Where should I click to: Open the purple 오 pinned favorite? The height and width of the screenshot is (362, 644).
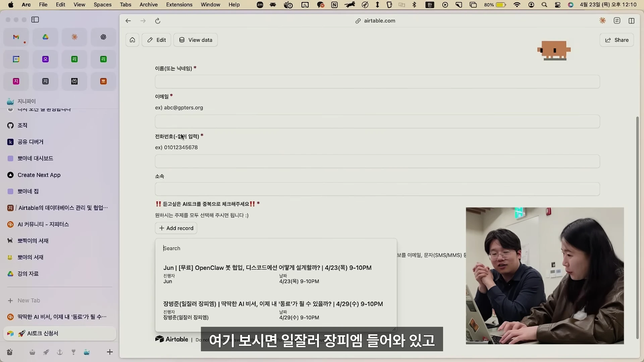[x=45, y=59]
